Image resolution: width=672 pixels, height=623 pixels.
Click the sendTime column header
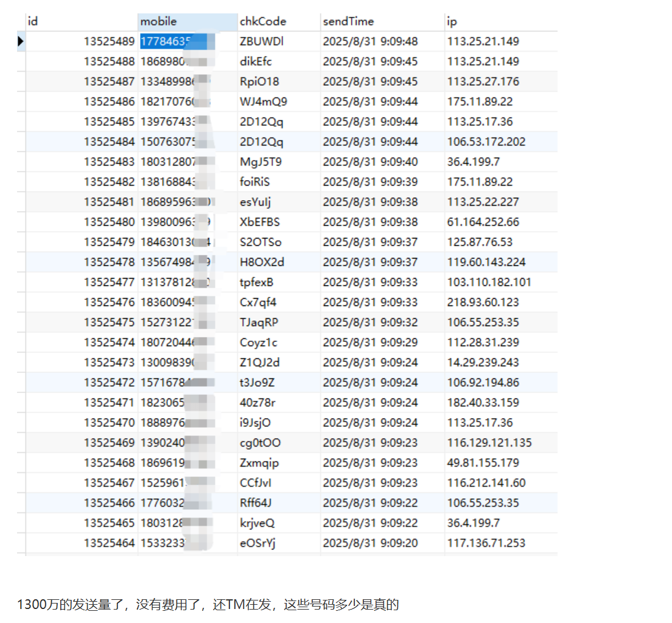(382, 21)
